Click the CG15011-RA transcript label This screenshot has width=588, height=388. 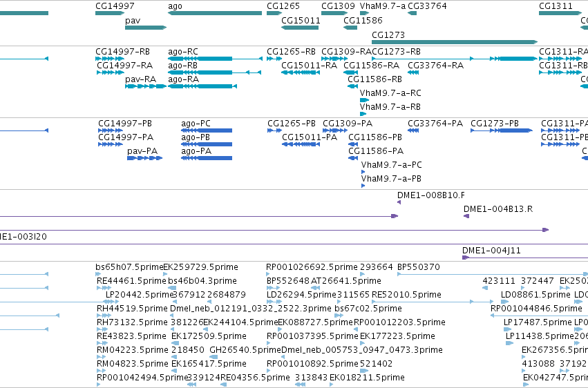click(x=310, y=66)
